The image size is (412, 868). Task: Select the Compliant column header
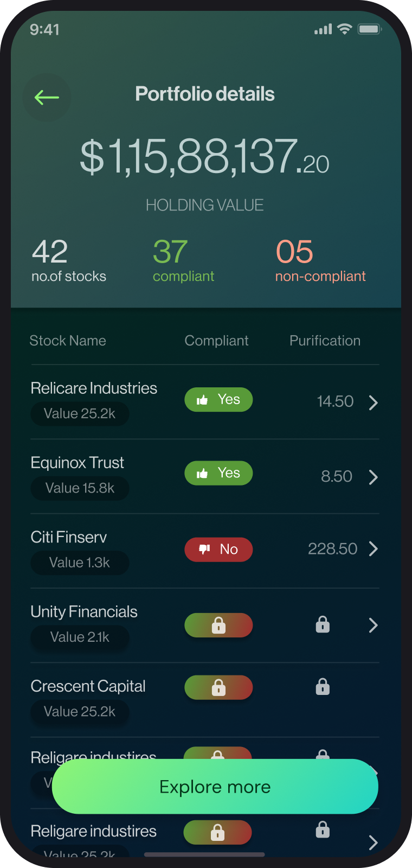click(216, 341)
